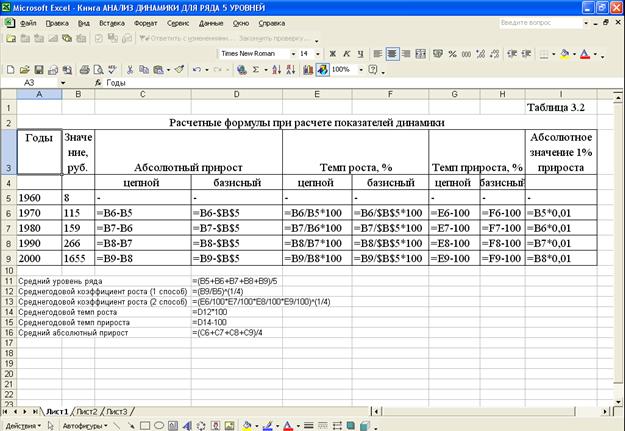Paste from clipboard icon
This screenshot has height=431, width=625.
point(158,70)
